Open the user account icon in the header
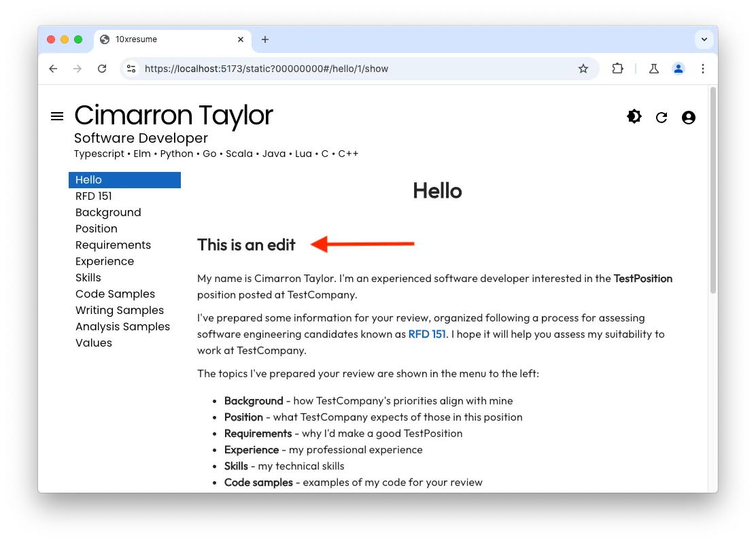 (689, 117)
